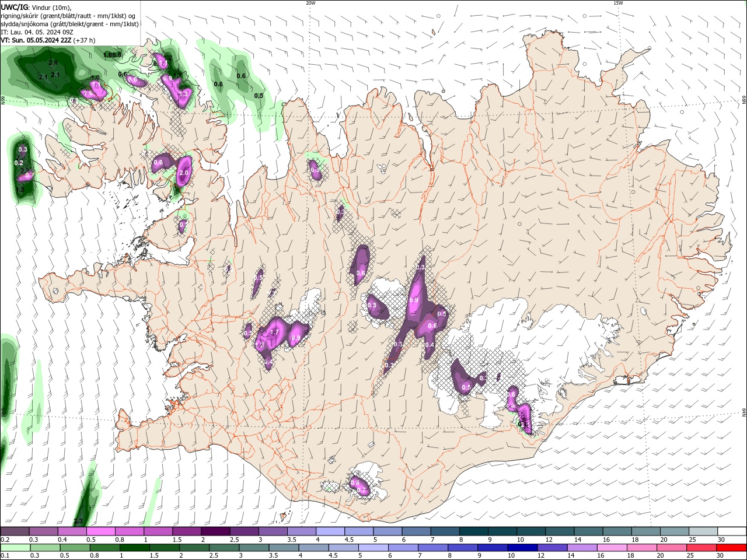Click the 'rigning/skúrir' legend description line
The image size is (747, 560).
point(68,15)
